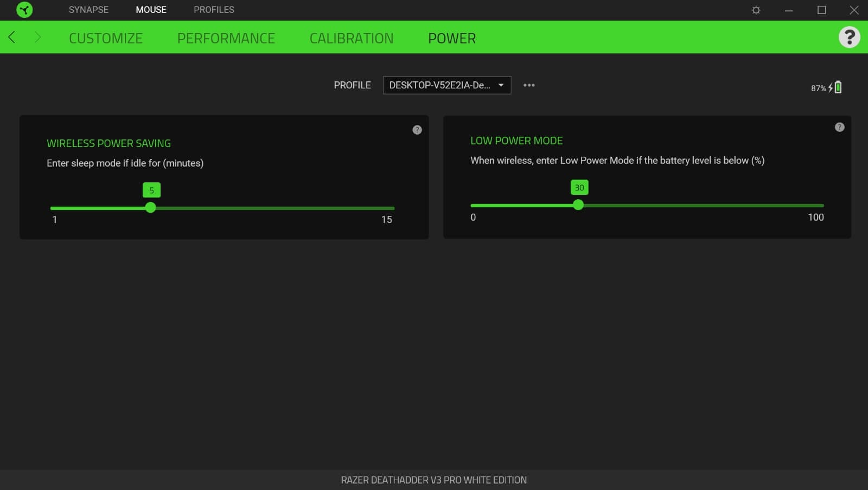Screen dimensions: 868x490
Task: Click the Razer Synapse logo icon
Action: [24, 10]
